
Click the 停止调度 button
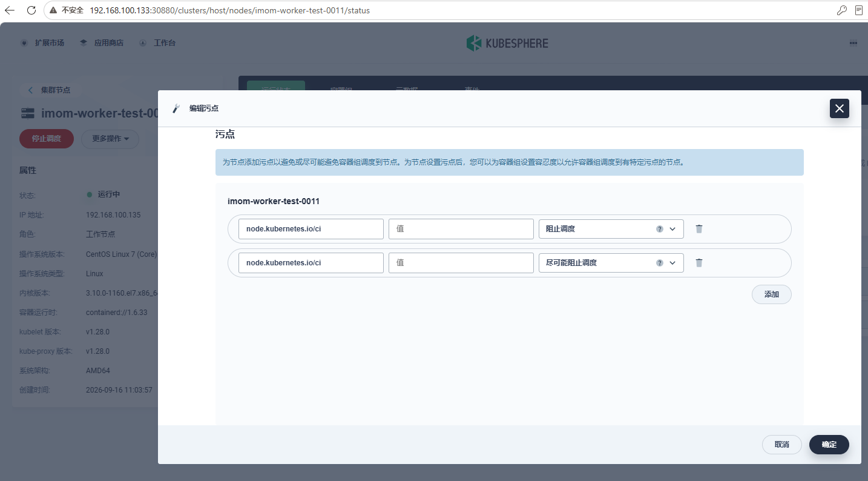(47, 139)
